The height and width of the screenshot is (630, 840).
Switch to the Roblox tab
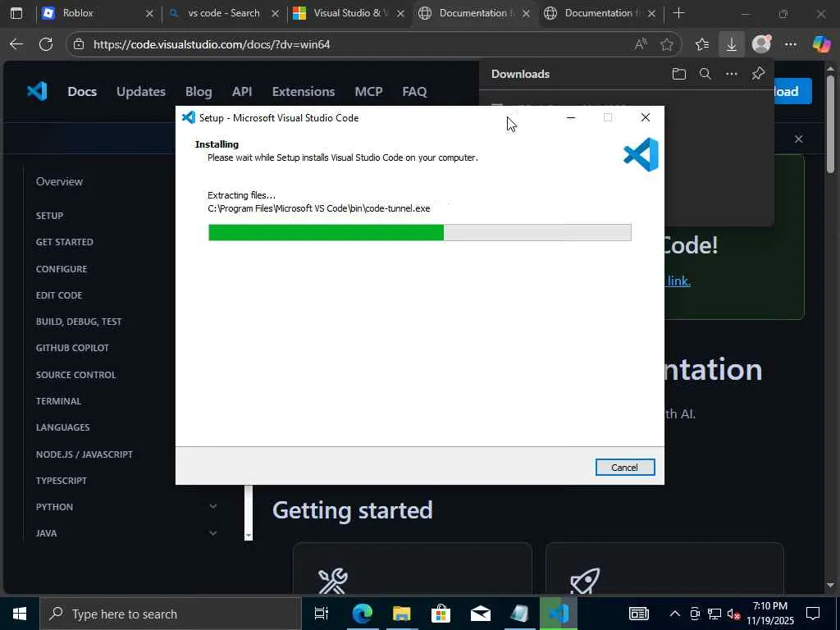pyautogui.click(x=97, y=13)
